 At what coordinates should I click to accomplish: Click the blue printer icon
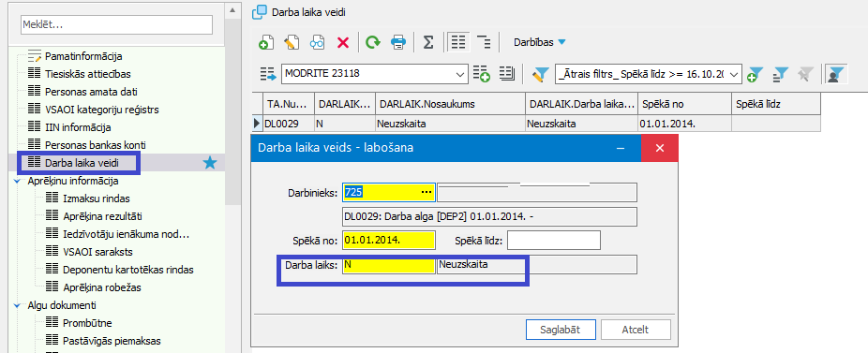click(398, 43)
